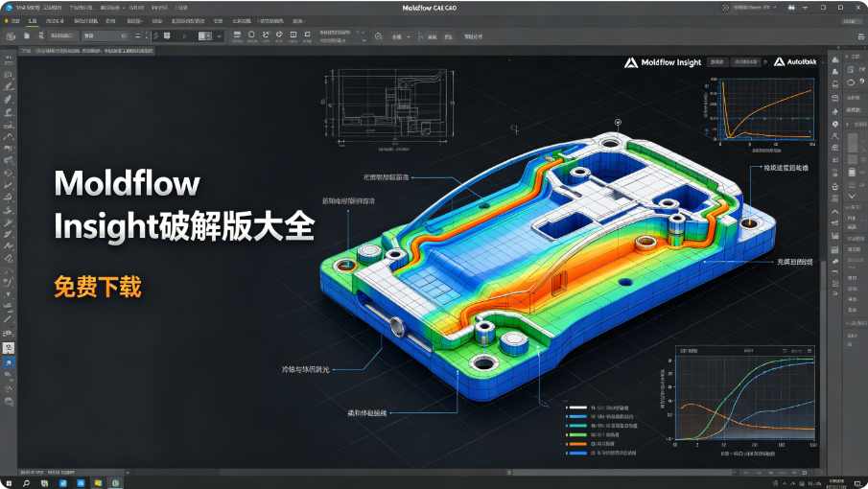Screen dimensions: 868x489
Task: Click the green legend line swatch
Action: [578, 434]
